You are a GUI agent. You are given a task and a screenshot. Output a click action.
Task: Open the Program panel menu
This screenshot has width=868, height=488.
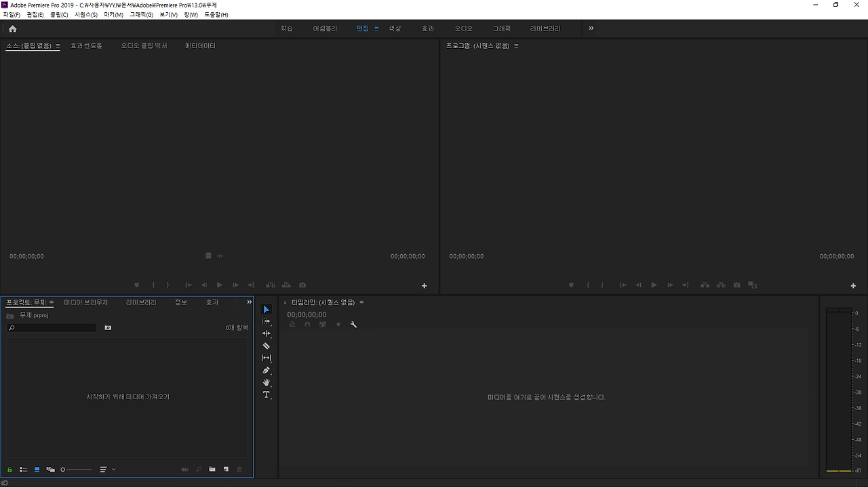[516, 46]
